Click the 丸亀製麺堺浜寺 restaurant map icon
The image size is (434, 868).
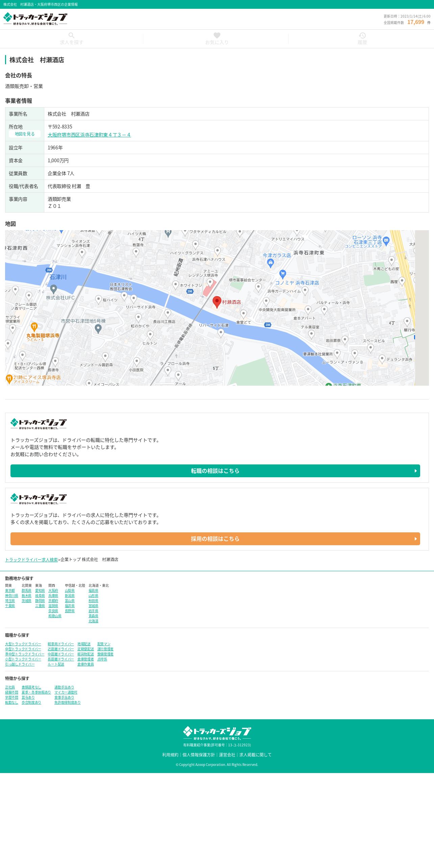coord(34,327)
